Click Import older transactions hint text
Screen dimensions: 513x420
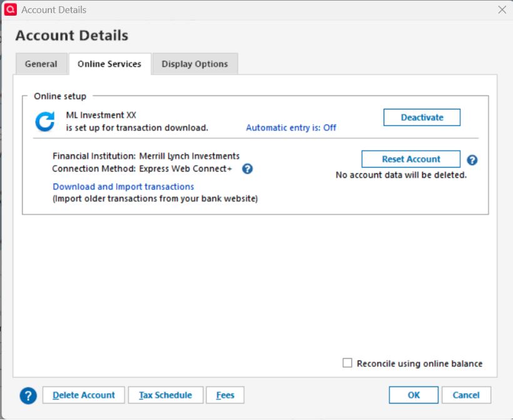155,198
